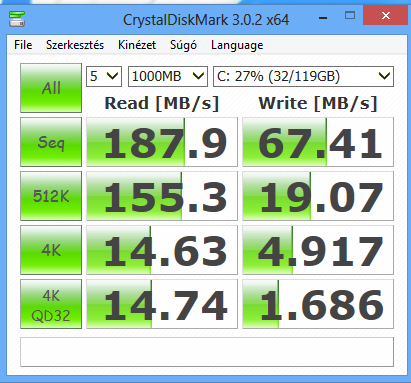Run all benchmarks with All button
Image resolution: width=411 pixels, height=383 pixels.
[x=51, y=88]
